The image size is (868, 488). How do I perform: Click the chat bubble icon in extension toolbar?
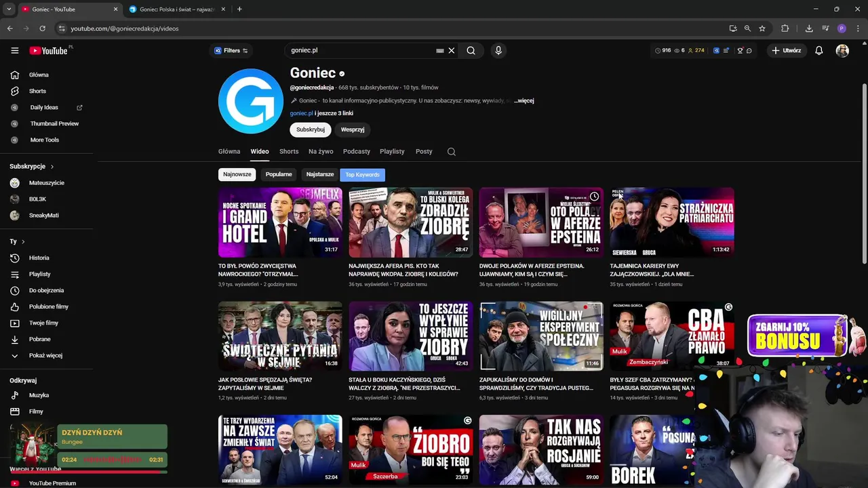click(x=749, y=50)
